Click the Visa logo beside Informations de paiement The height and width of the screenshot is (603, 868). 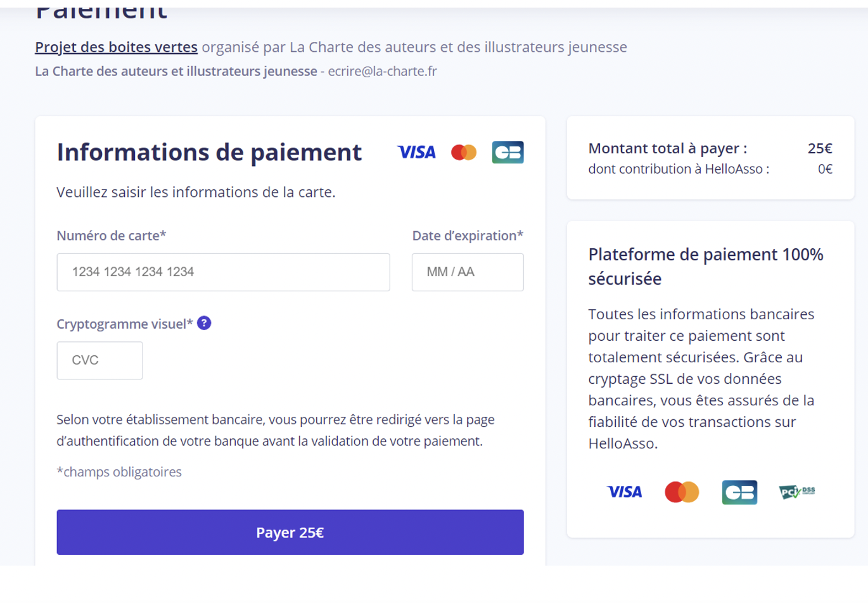pyautogui.click(x=416, y=152)
